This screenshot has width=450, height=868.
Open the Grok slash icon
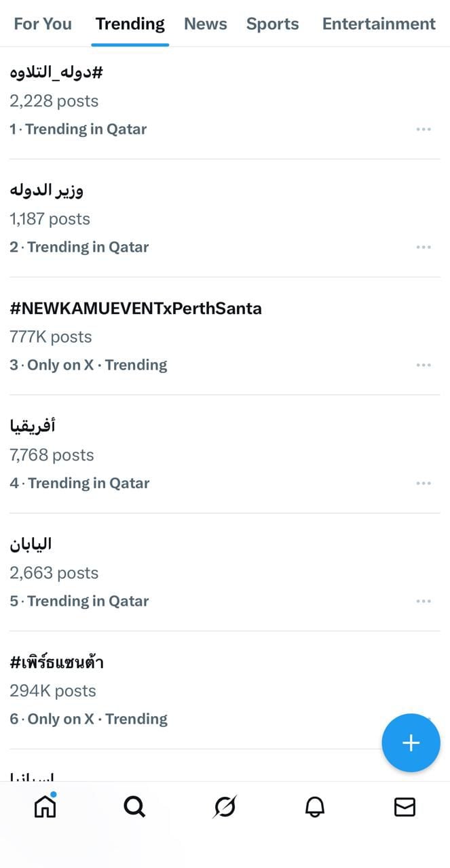[x=225, y=806]
